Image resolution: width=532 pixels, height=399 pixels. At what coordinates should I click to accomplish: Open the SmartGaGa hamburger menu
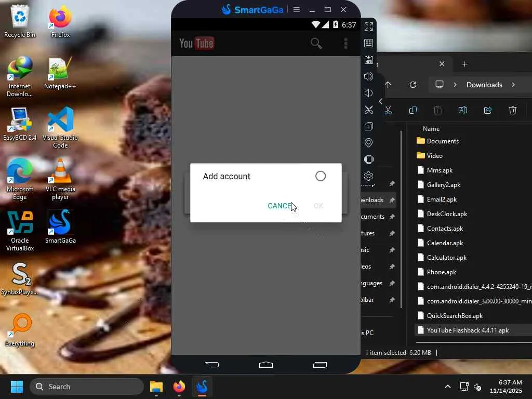tap(297, 9)
